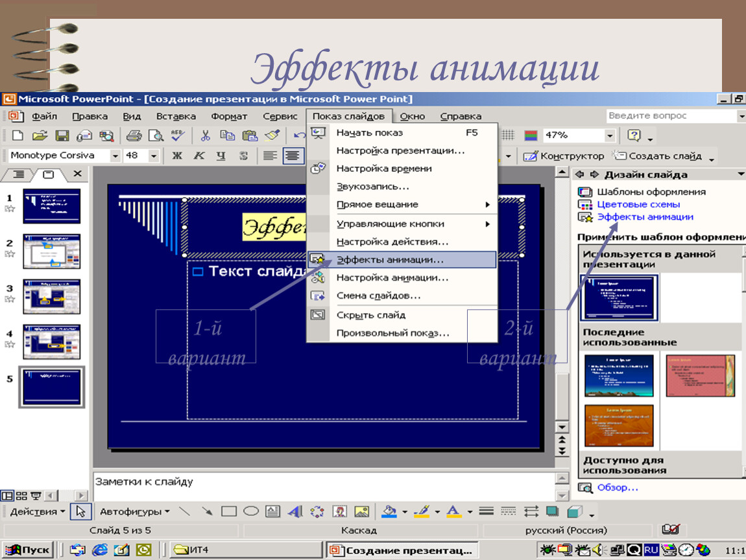This screenshot has width=746, height=560.
Task: Switch to slides thumbnail tab in left pane
Action: pos(49,174)
